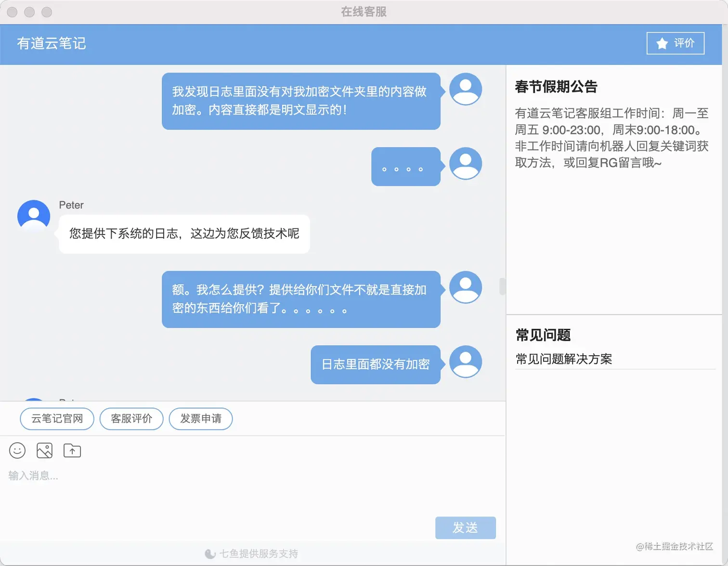Minimize the 在线客服 window
This screenshot has height=566, width=728.
[x=29, y=12]
